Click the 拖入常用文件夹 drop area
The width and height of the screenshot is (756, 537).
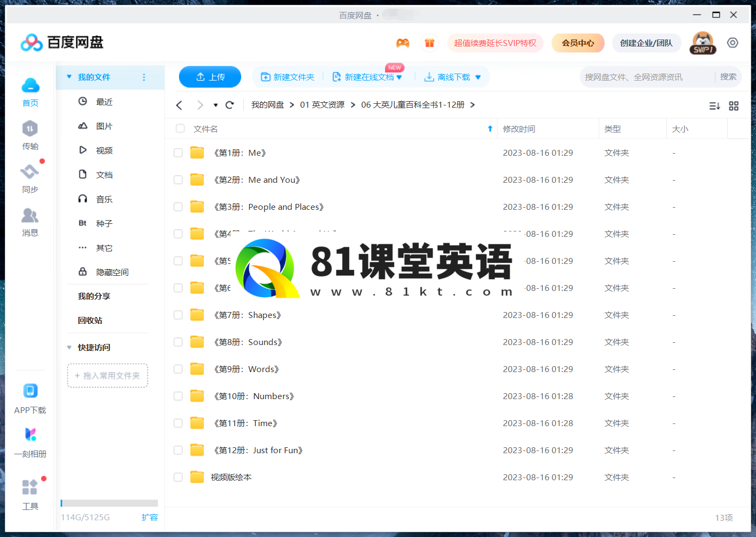click(108, 375)
